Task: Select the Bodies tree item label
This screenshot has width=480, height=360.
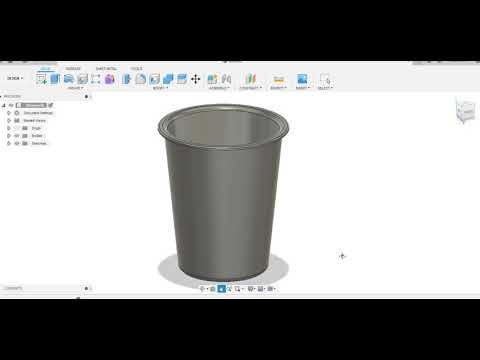Action: point(37,136)
